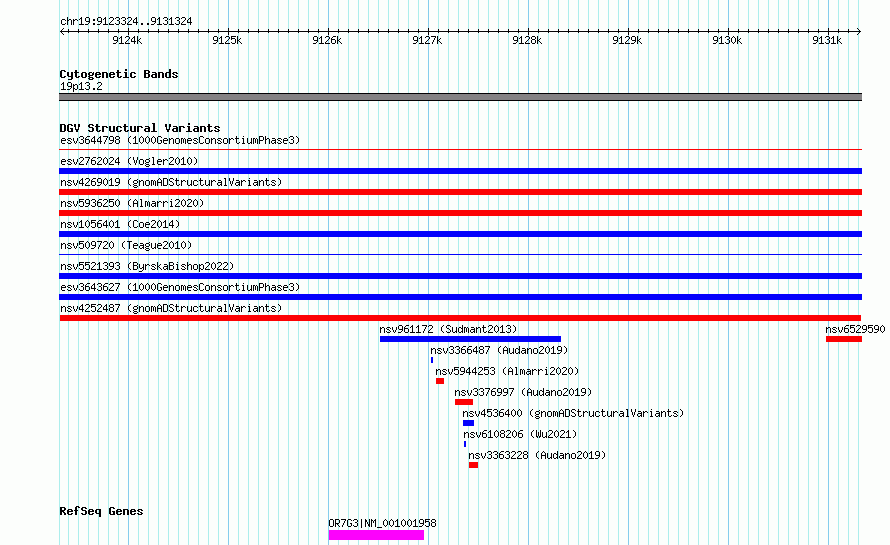The width and height of the screenshot is (890, 545).
Task: Click the nsv5521393 (ByrskaBishop2022) label
Action: (147, 266)
